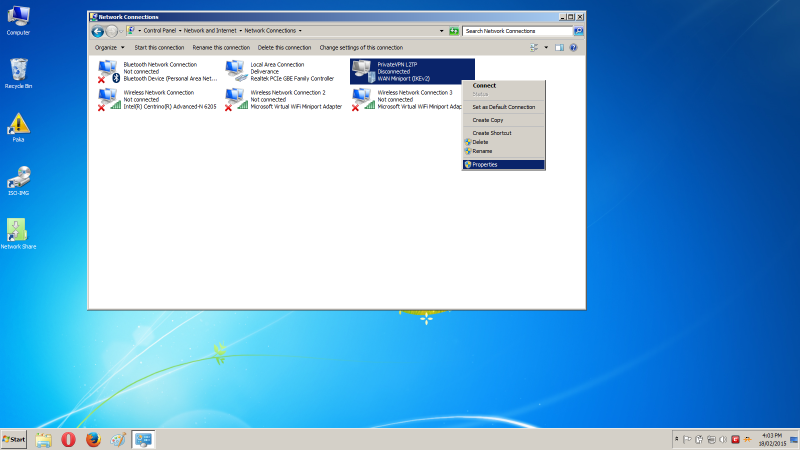Image resolution: width=800 pixels, height=450 pixels.
Task: Click Change settings of this connection
Action: point(361,47)
